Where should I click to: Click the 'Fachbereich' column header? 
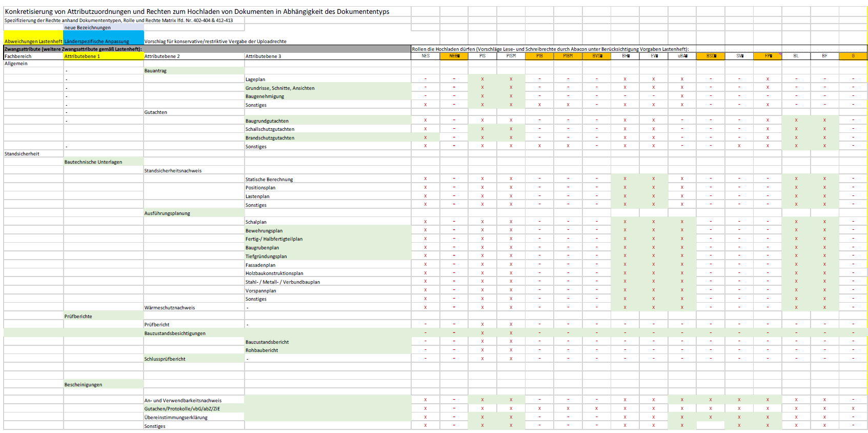33,56
